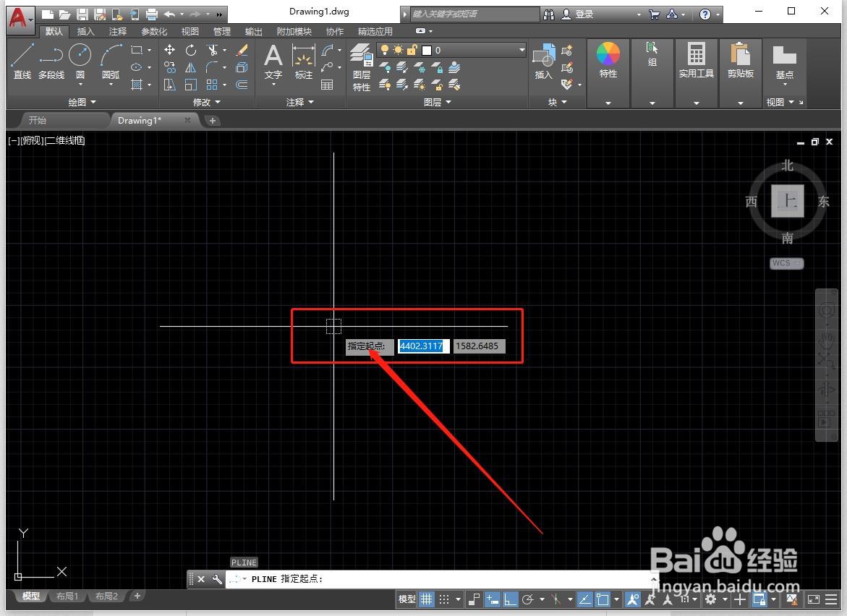Select the Polyline (多段线) tool
The width and height of the screenshot is (847, 616).
pos(51,61)
